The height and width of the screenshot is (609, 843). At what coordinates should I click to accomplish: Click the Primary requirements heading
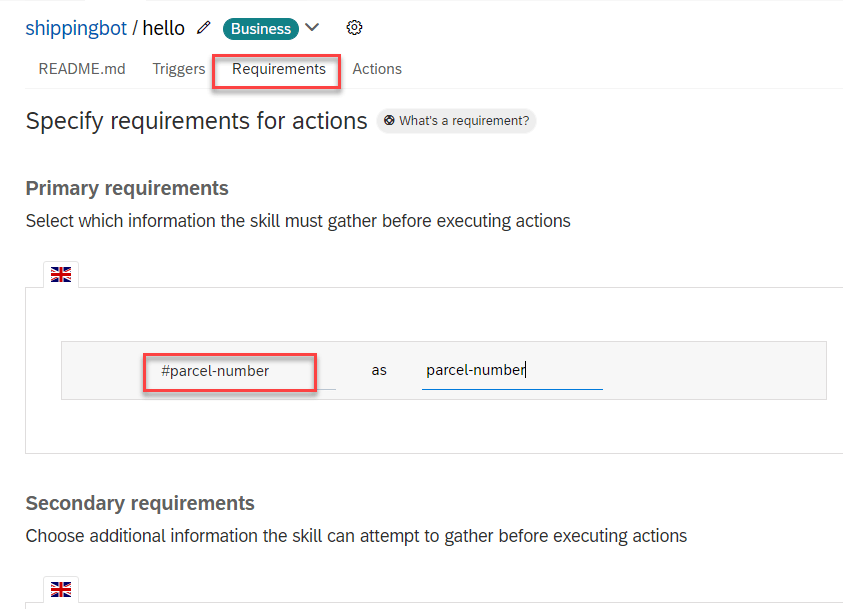127,188
